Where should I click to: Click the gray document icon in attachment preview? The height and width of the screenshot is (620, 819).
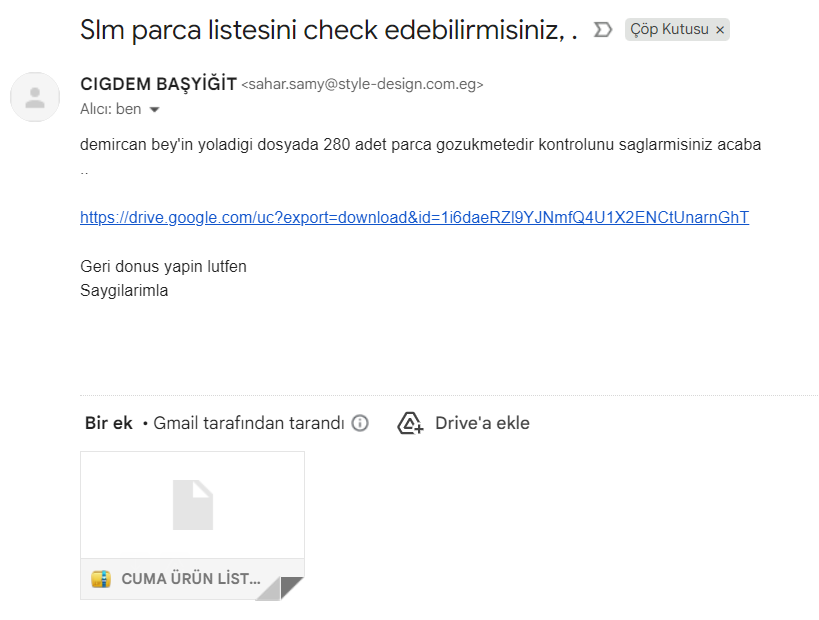(x=193, y=505)
